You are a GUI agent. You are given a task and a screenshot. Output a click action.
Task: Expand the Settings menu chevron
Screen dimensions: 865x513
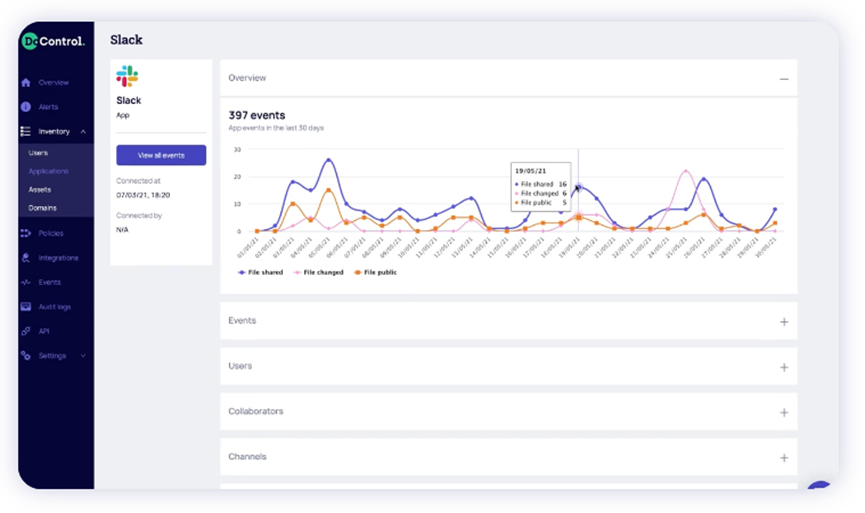(83, 356)
